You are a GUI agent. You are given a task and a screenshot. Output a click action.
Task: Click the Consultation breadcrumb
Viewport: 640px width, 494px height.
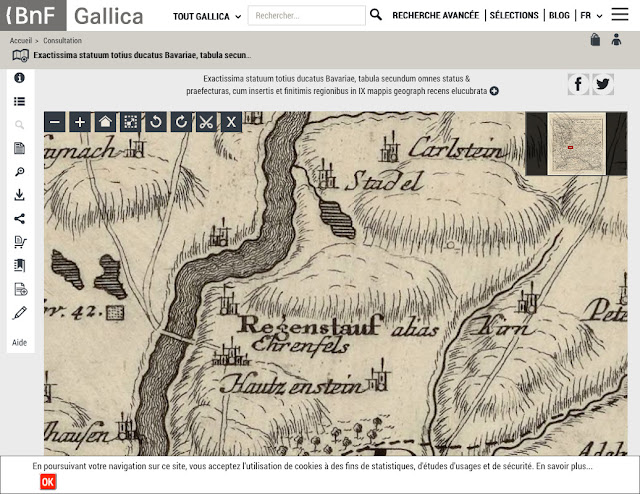62,40
